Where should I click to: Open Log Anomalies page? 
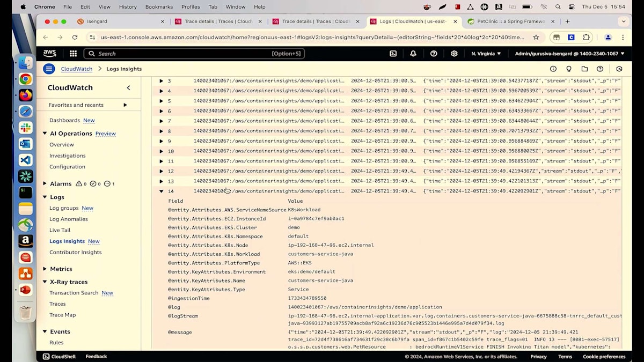69,219
